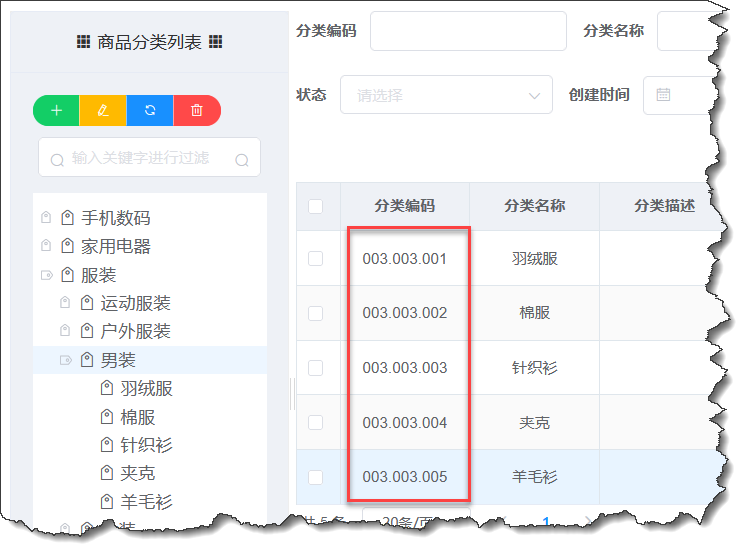752x555 pixels.
Task: Collapse the 服装 tree node
Action: [46, 275]
